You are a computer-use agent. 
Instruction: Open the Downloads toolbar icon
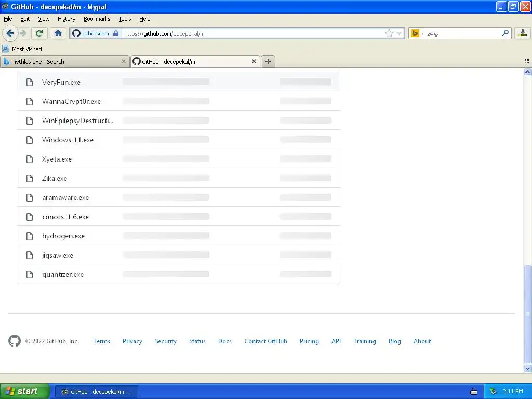click(523, 33)
